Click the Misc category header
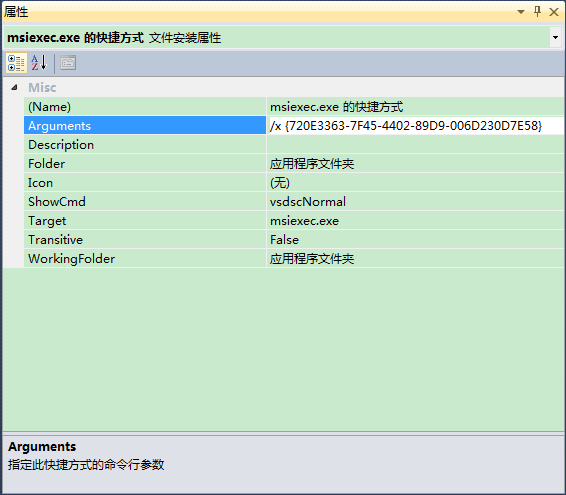566x495 pixels. click(42, 87)
